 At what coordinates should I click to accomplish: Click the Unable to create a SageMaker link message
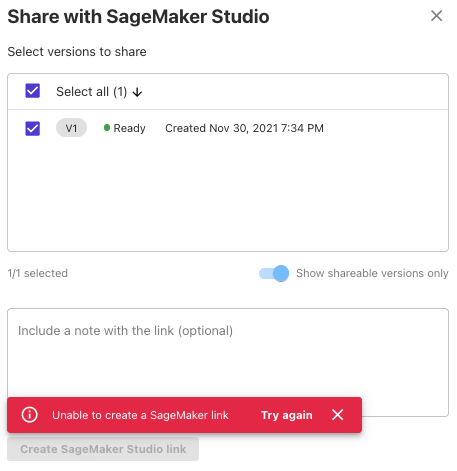pyautogui.click(x=140, y=415)
